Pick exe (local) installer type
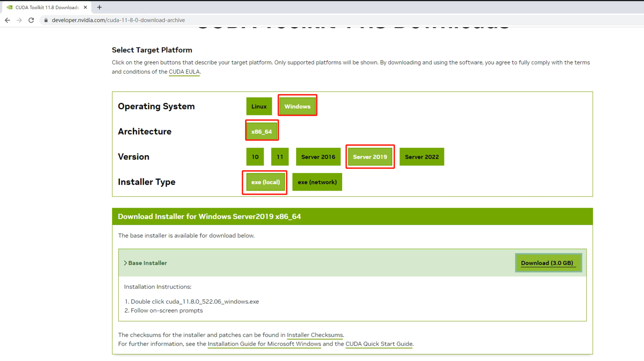This screenshot has width=644, height=361. tap(266, 182)
